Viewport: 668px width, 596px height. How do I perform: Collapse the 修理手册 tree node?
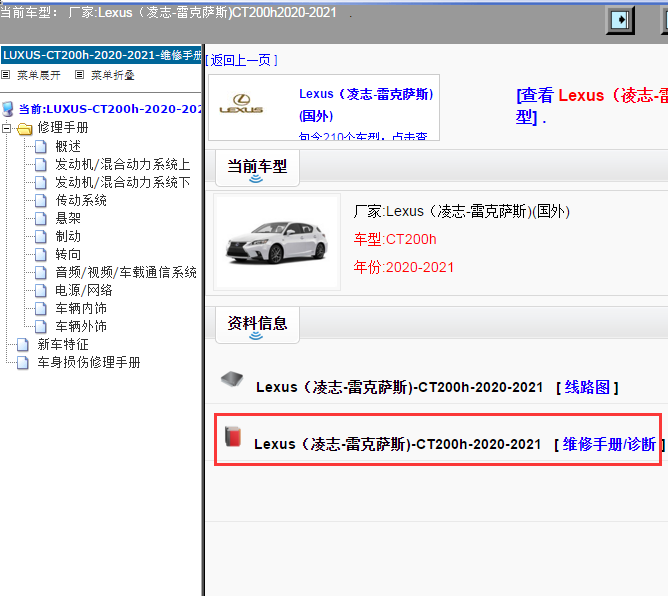pos(6,128)
